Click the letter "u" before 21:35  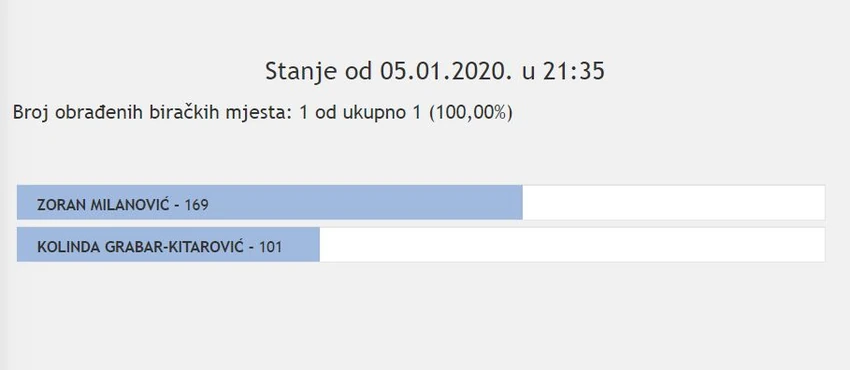coord(528,74)
